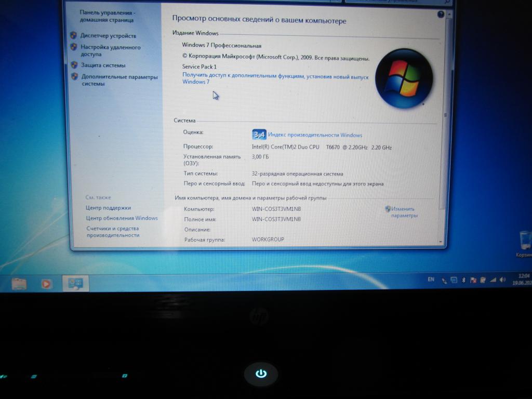Image resolution: width=532 pixels, height=399 pixels.
Task: Click shield icon next to Диспетчер устройств
Action: pos(73,35)
